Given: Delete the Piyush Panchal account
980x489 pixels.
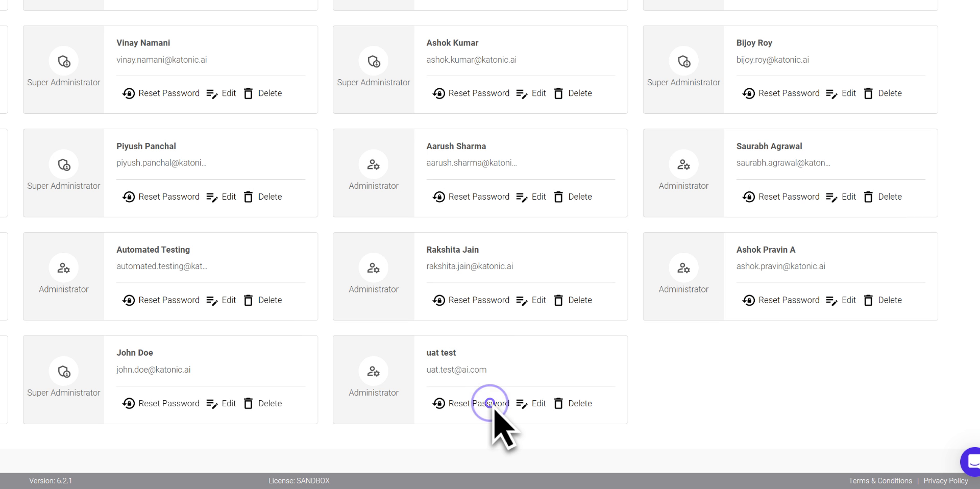Looking at the screenshot, I should 262,197.
